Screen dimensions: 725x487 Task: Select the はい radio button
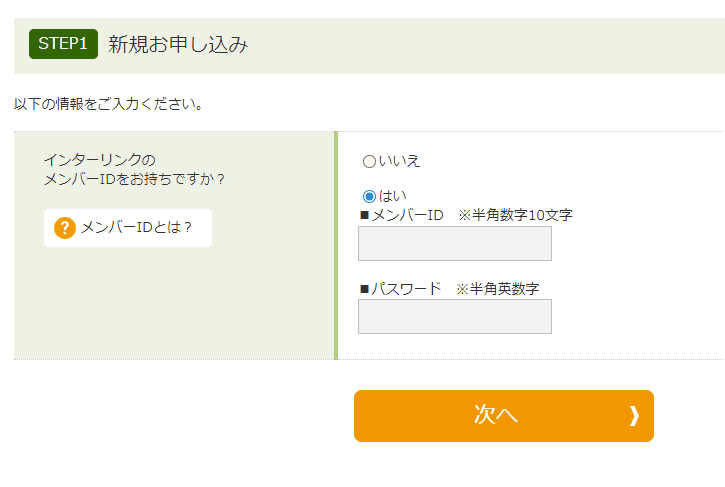pos(369,196)
